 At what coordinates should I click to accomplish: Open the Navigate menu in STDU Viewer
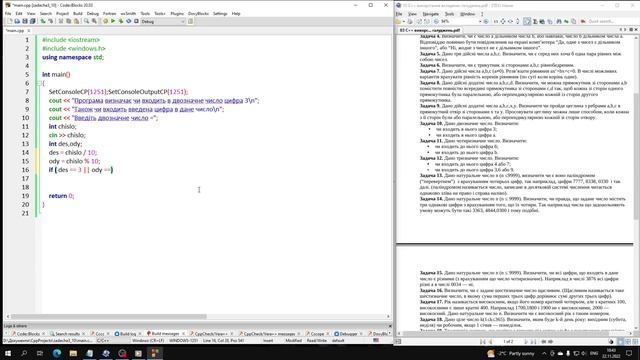[431, 14]
